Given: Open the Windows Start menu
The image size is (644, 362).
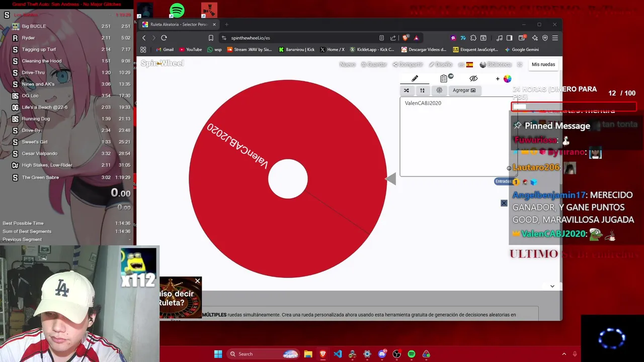Looking at the screenshot, I should 218,354.
